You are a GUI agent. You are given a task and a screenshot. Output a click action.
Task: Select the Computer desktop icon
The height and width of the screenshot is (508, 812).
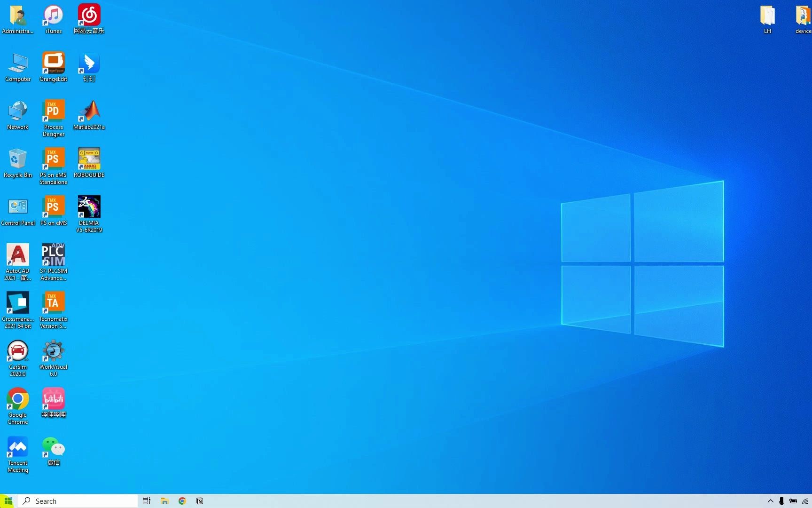(18, 67)
